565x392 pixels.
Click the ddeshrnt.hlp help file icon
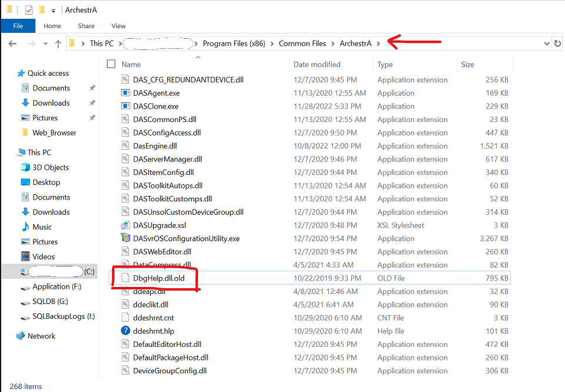tap(126, 331)
